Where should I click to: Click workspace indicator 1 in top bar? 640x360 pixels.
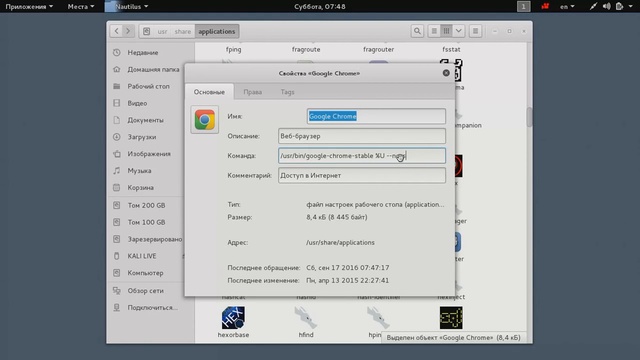click(523, 7)
